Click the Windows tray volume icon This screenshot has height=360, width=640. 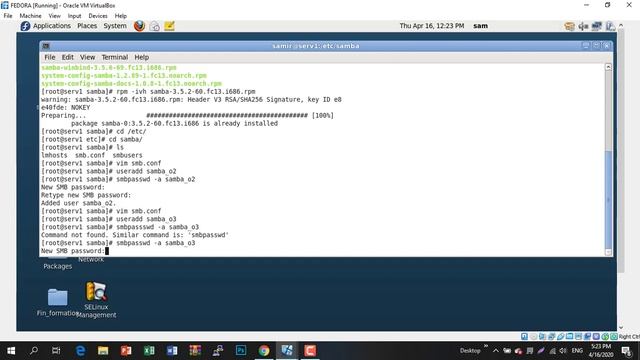point(563,351)
